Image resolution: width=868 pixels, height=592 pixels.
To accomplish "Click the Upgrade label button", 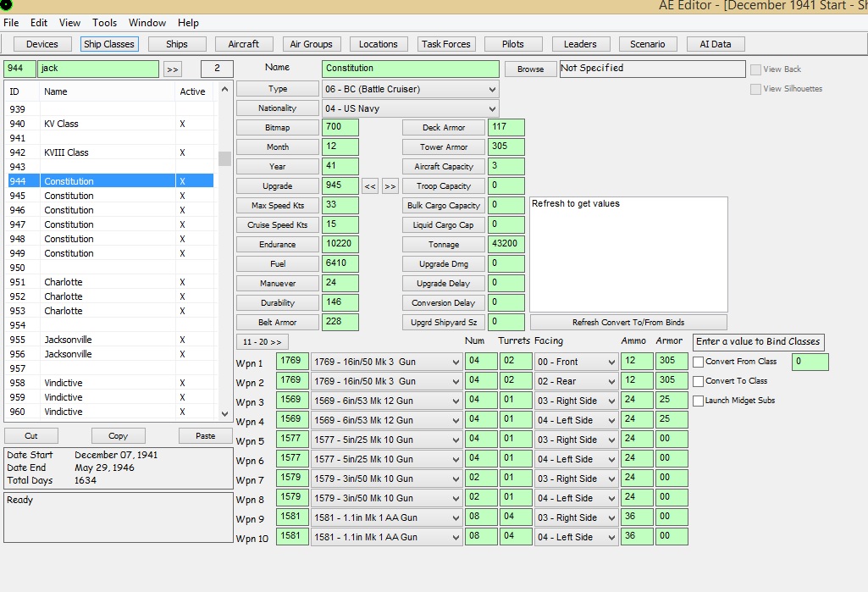I will 278,186.
